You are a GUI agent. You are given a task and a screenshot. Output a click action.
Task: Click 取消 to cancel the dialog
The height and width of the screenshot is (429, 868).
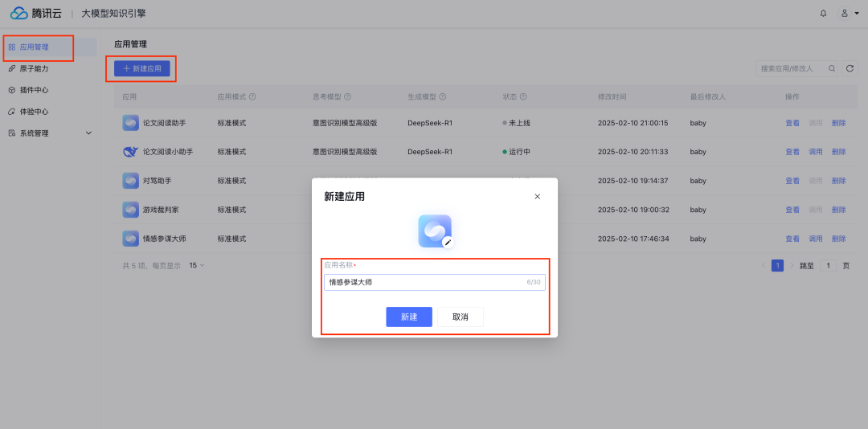pos(460,317)
